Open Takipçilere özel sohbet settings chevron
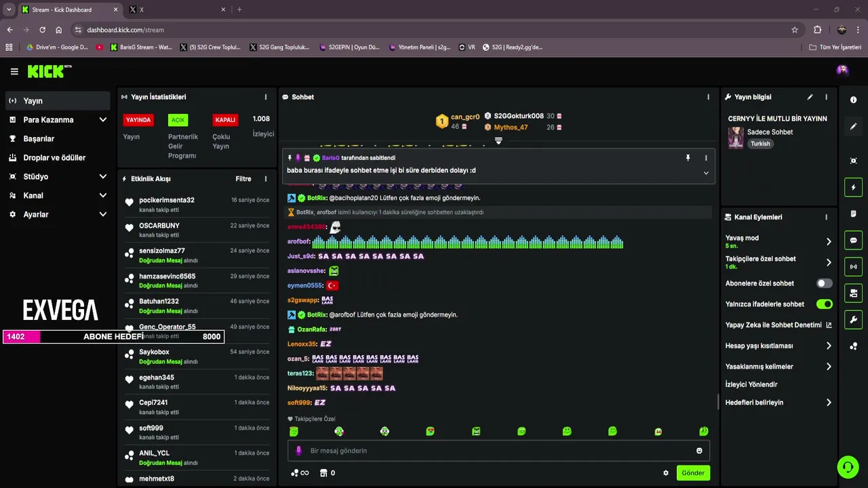The height and width of the screenshot is (488, 868). click(829, 262)
